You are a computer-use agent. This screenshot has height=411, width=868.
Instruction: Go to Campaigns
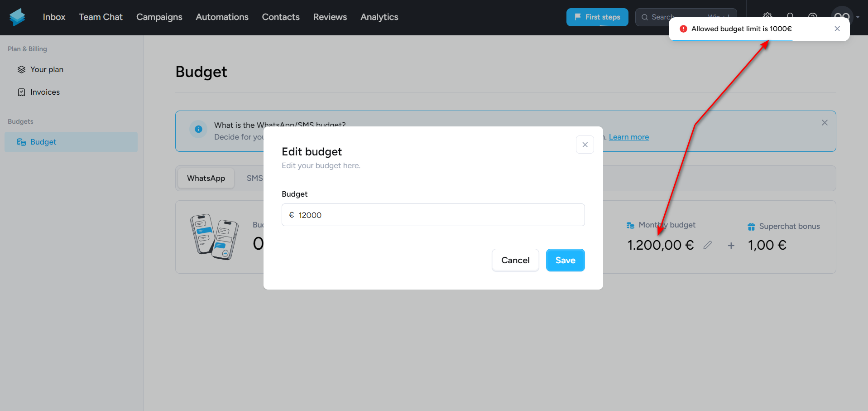coord(159,17)
